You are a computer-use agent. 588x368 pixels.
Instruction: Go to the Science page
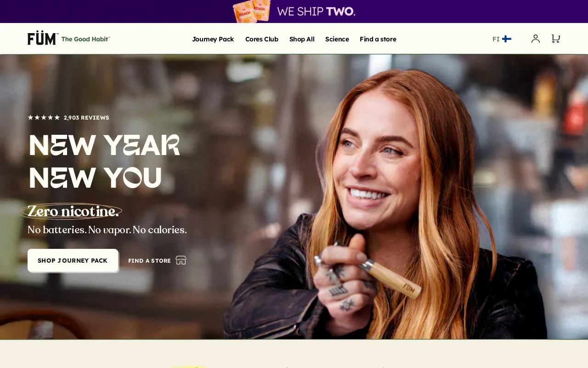click(337, 39)
